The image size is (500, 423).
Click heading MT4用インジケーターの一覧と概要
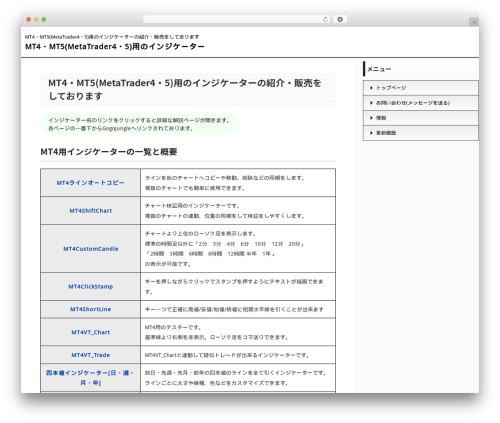tap(109, 152)
